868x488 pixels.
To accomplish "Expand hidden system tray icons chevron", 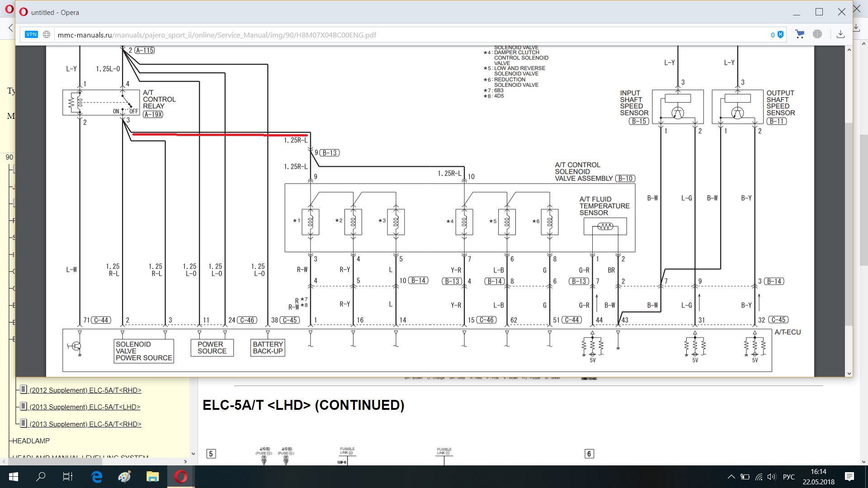I will (731, 477).
